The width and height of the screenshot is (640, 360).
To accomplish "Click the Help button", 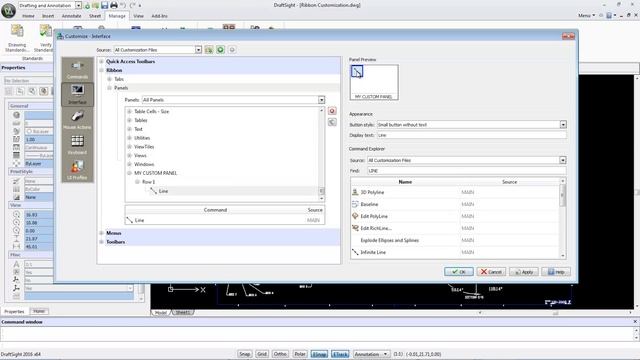I will [x=556, y=272].
